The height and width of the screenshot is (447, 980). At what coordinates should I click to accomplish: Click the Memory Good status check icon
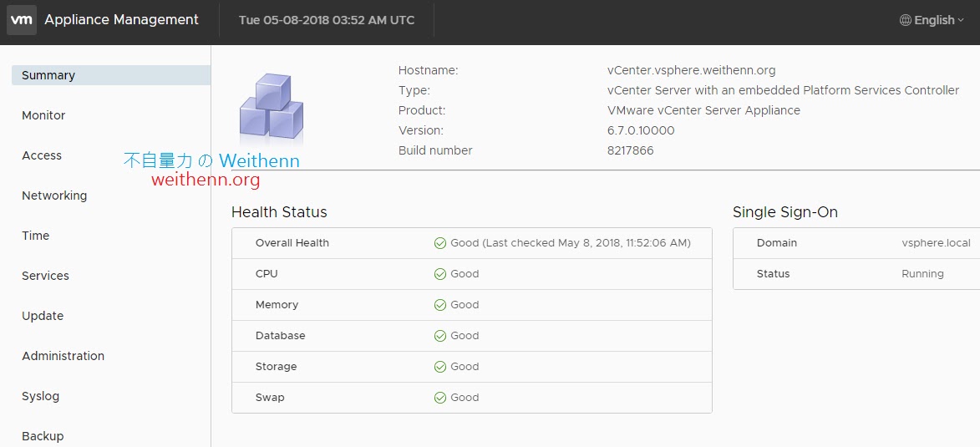coord(440,305)
